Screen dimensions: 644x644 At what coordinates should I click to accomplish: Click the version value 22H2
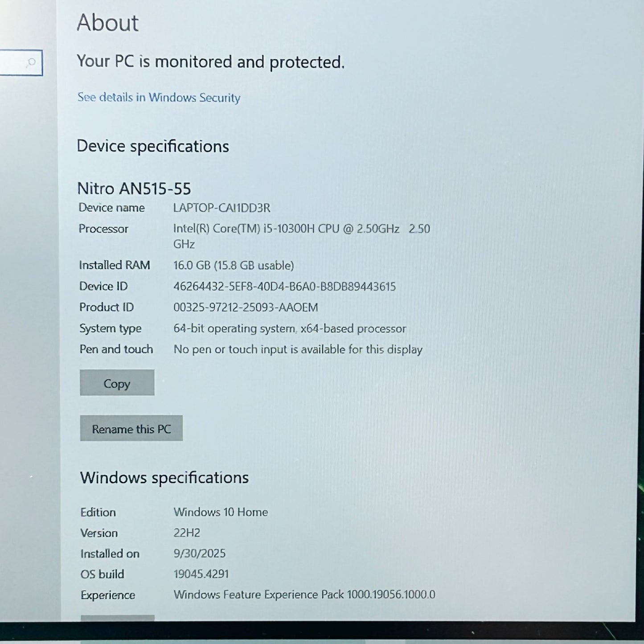click(187, 533)
